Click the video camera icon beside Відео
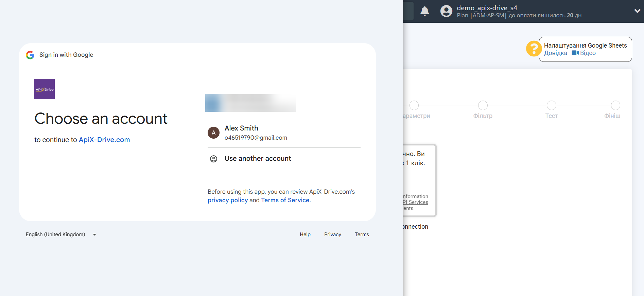This screenshot has width=644, height=296. pos(575,53)
